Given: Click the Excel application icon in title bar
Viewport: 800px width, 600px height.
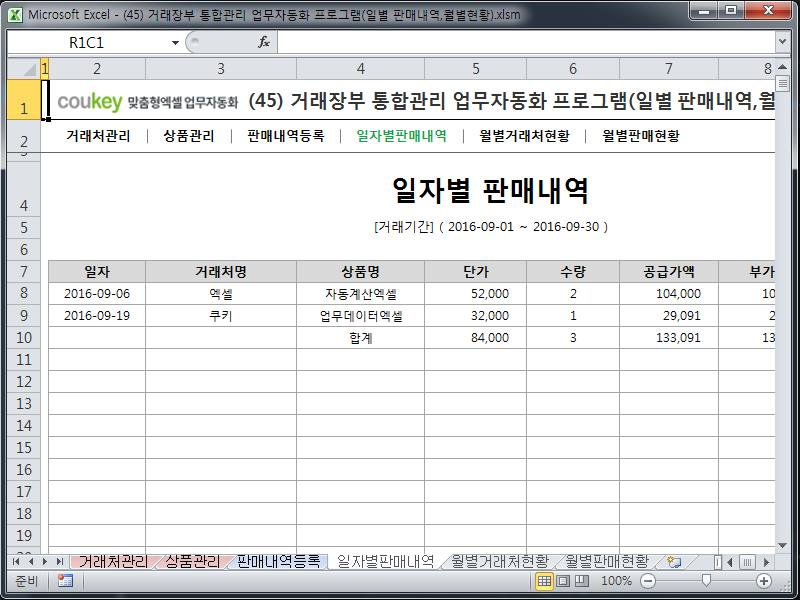Looking at the screenshot, I should click(15, 14).
